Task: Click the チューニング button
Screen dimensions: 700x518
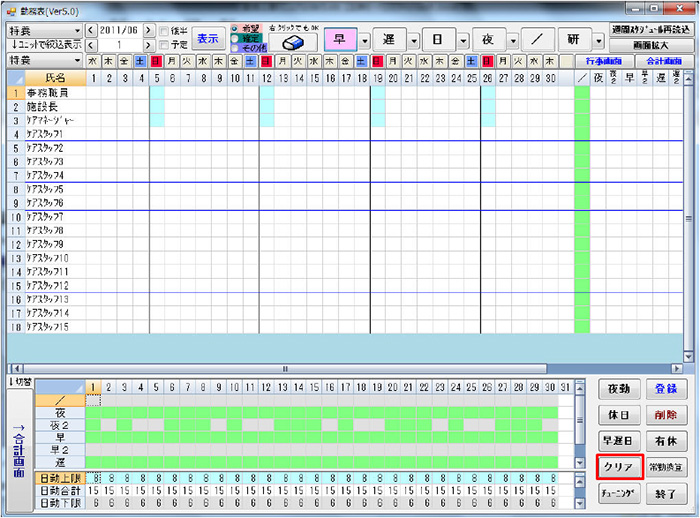Action: pos(619,494)
